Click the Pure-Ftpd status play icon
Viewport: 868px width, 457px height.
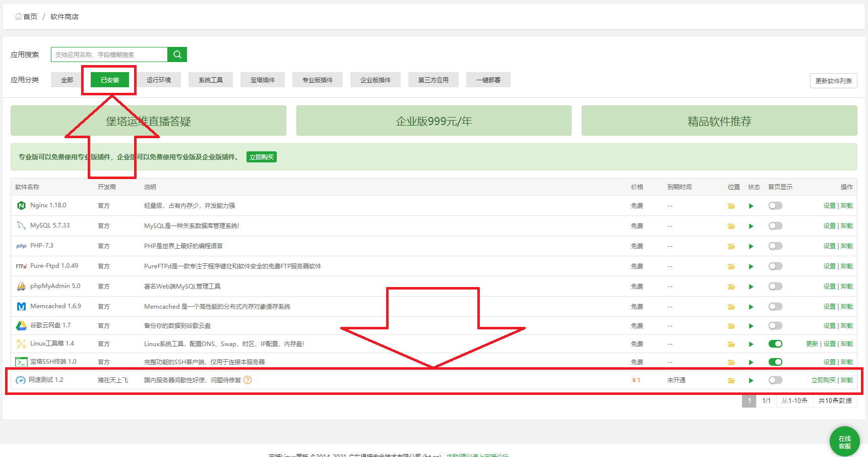(x=751, y=266)
